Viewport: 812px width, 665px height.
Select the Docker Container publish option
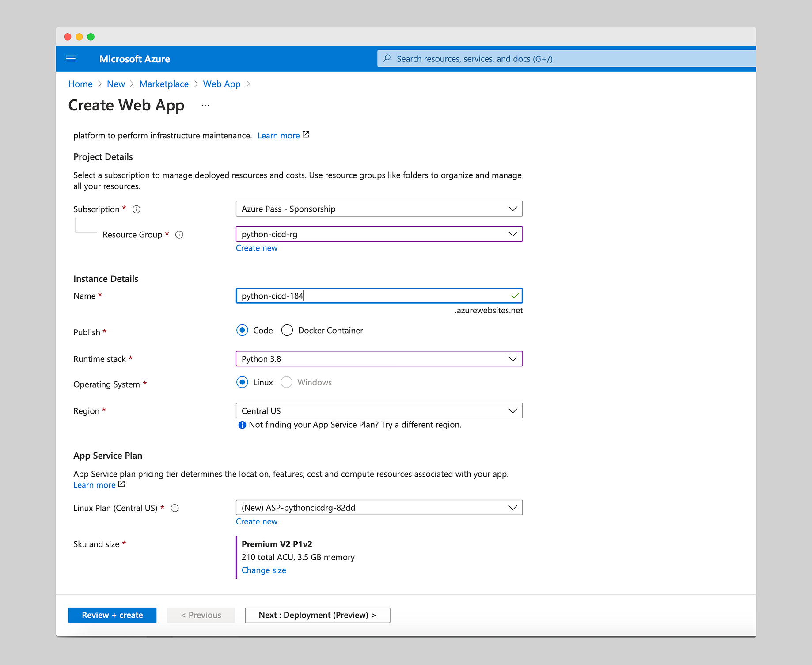pos(287,331)
